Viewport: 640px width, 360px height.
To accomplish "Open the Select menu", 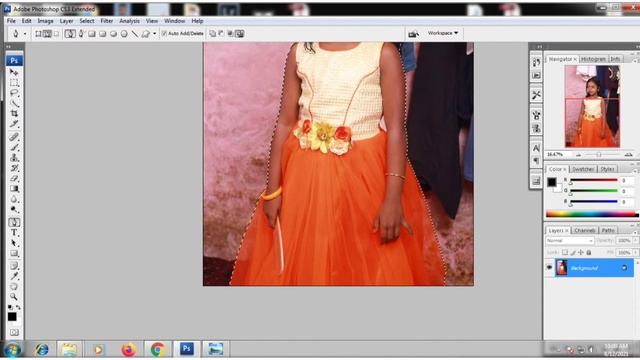I will point(87,21).
